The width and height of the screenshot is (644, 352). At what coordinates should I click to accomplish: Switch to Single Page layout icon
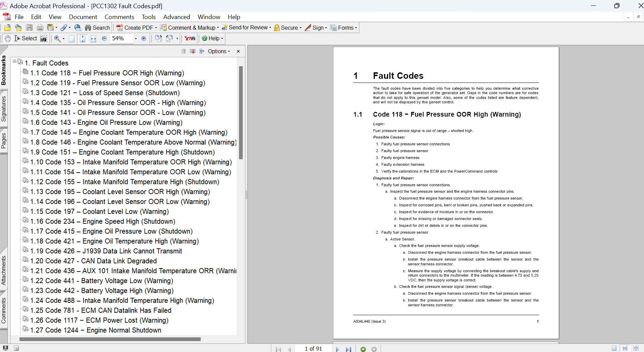pyautogui.click(x=614, y=348)
